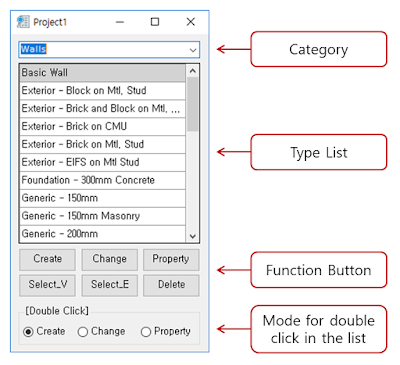
Task: Click the Walls category combo box text
Action: pos(33,49)
